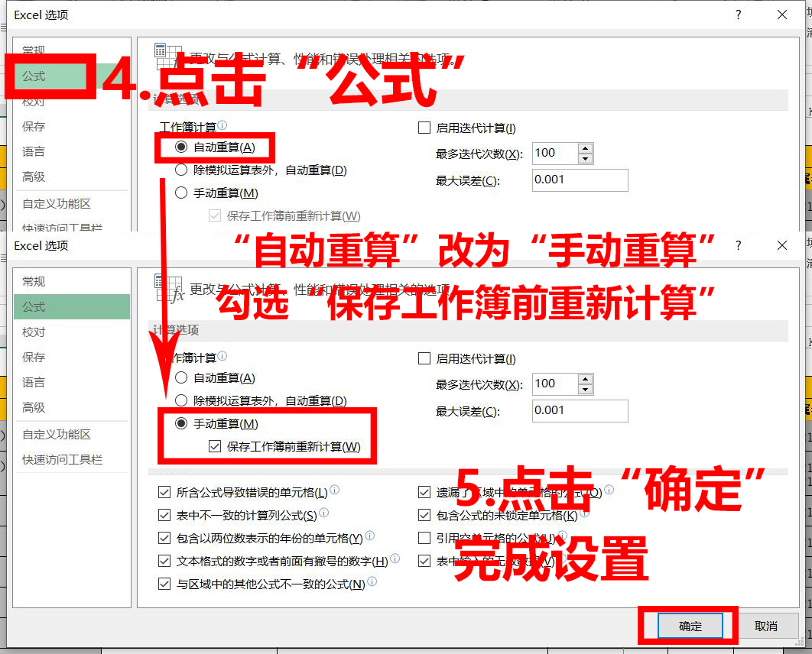Screen dimensions: 812x654
Task: Open 语言 category in lower dialog sidebar
Action: (71, 382)
